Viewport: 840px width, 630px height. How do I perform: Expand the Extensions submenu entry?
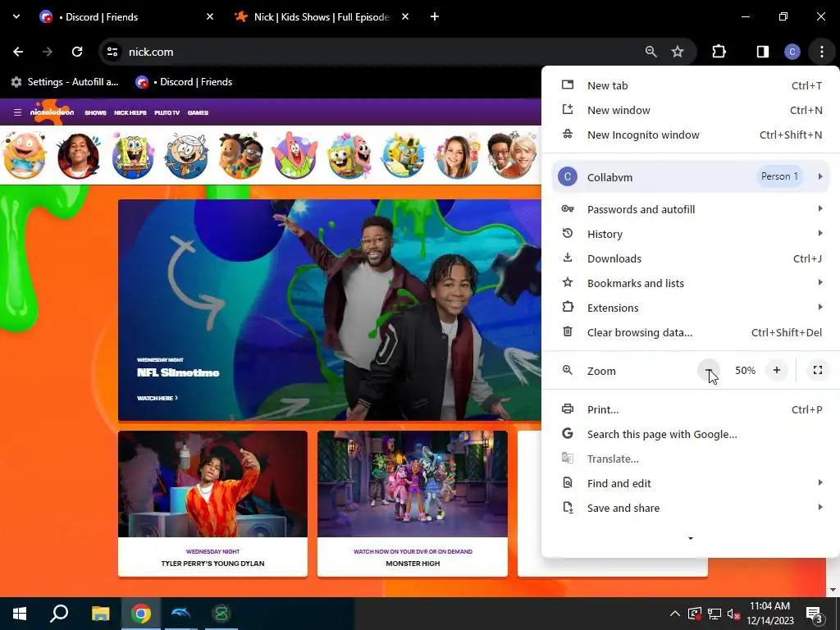point(691,308)
